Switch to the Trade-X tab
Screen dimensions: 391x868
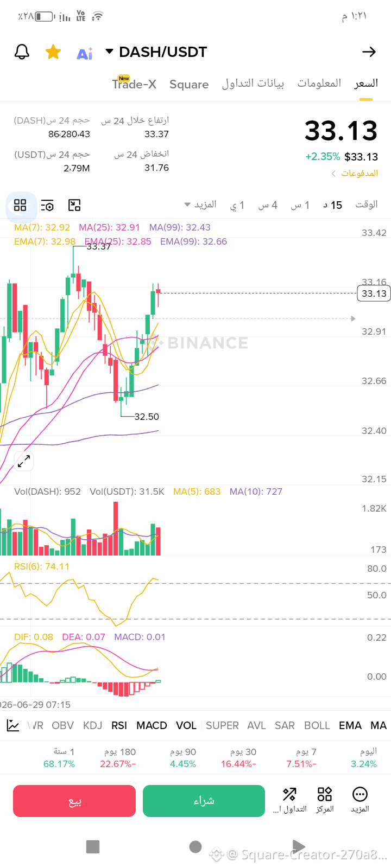tap(134, 84)
